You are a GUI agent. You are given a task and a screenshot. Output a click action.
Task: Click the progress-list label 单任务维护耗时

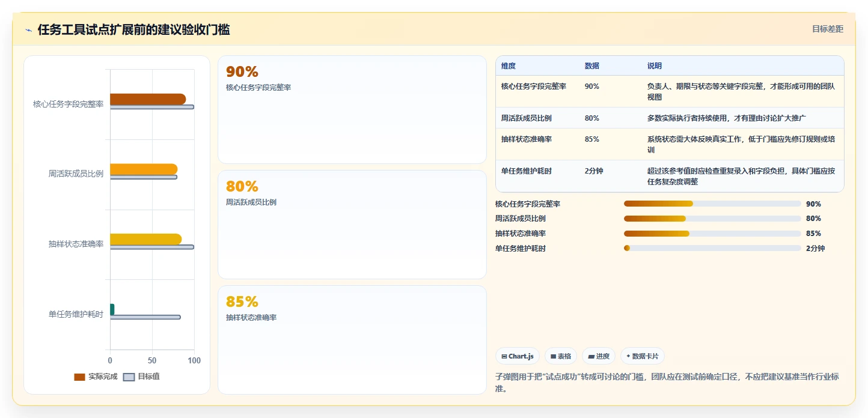(x=521, y=249)
